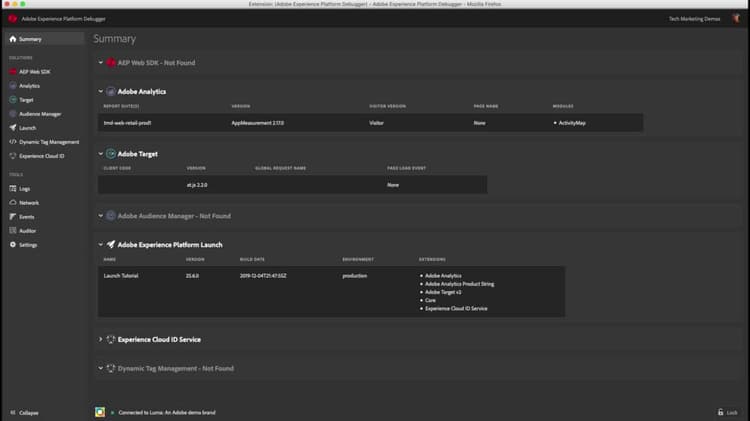Click the Core extension entry
The image size is (750, 421).
[x=430, y=300]
